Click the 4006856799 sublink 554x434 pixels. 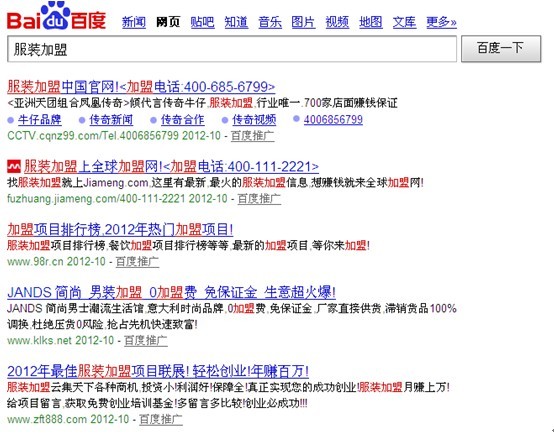pos(333,119)
